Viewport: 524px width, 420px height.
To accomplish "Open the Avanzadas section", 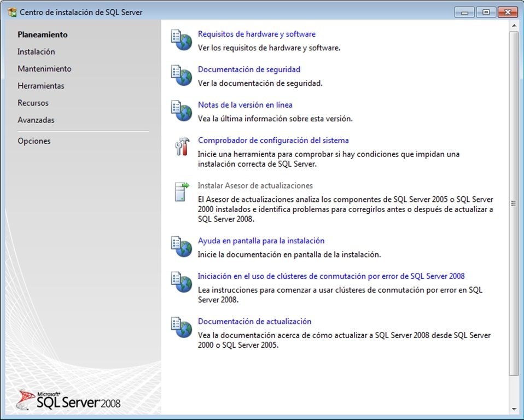I will [36, 120].
